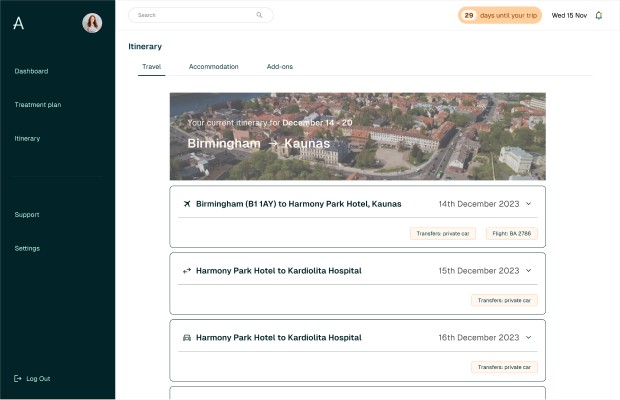Click the Log Out door icon
The width and height of the screenshot is (620, 400).
pos(18,379)
